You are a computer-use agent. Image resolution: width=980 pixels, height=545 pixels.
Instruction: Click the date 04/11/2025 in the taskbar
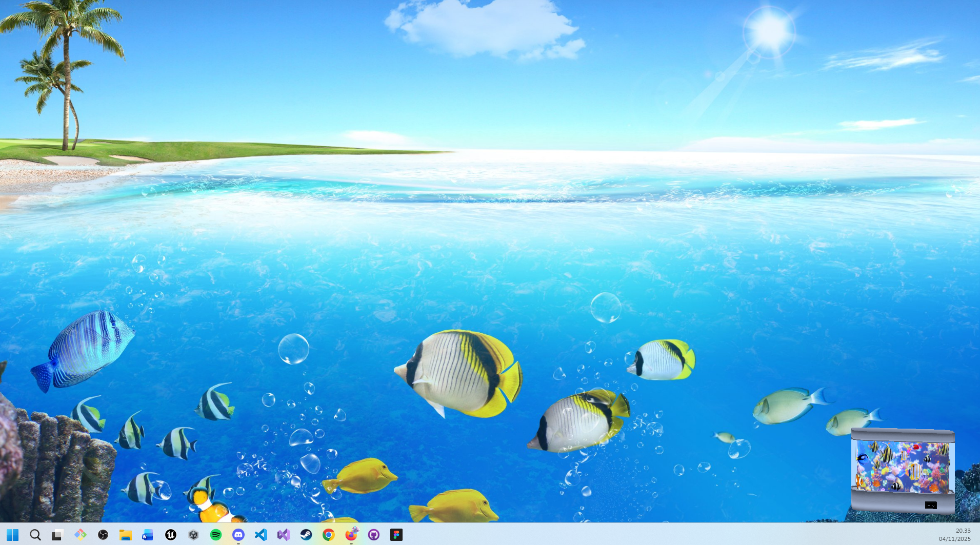click(x=955, y=539)
